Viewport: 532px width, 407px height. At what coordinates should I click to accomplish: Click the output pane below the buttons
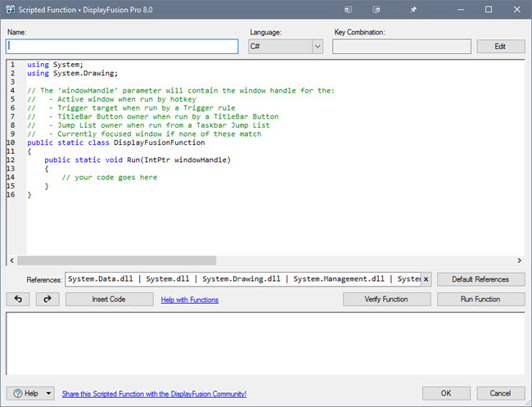[x=265, y=344]
